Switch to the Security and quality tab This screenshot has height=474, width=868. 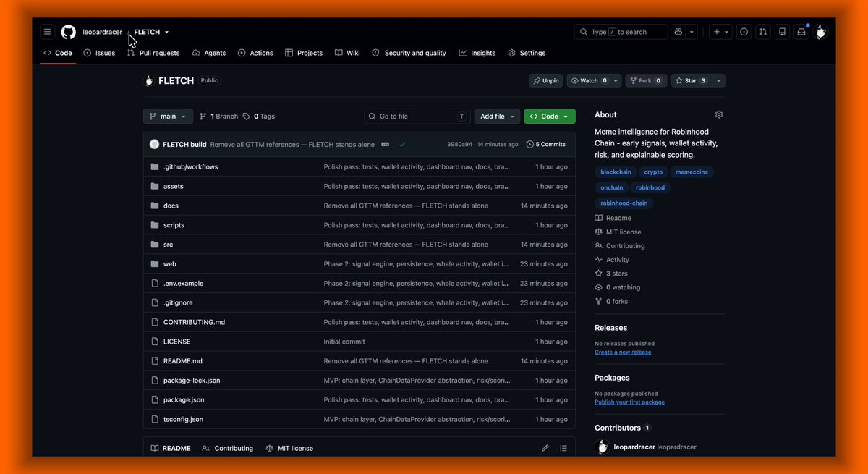click(x=409, y=53)
